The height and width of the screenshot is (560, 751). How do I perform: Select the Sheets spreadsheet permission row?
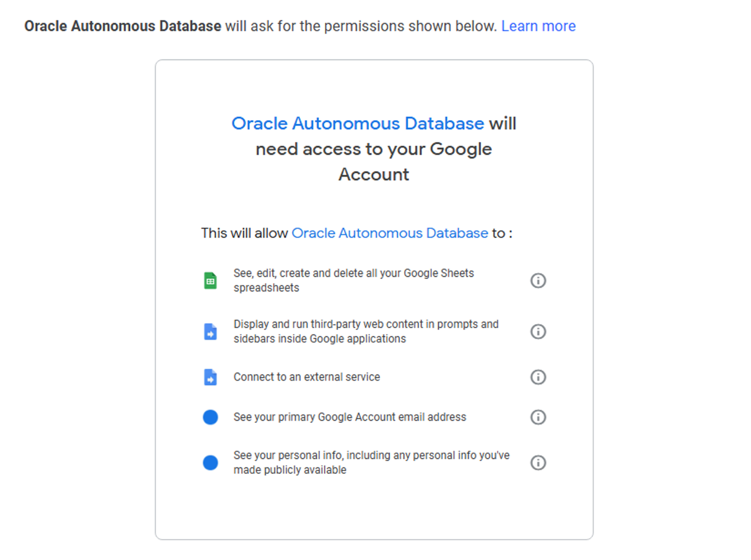coord(354,280)
